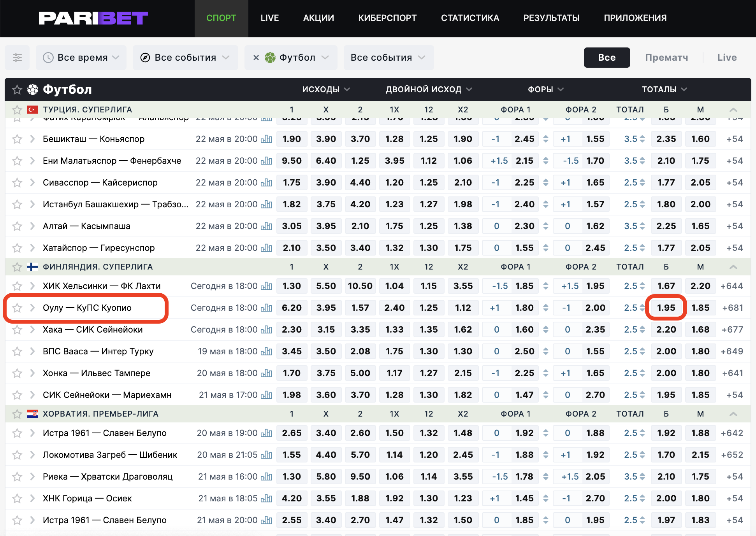
Task: Star the Хака — СИК Сейнейоки match
Action: (x=17, y=329)
